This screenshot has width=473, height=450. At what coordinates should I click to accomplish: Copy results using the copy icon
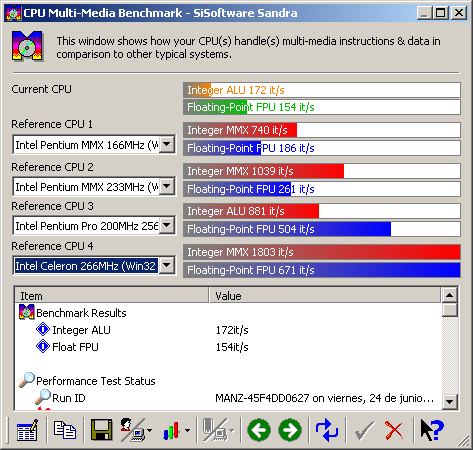pos(65,430)
